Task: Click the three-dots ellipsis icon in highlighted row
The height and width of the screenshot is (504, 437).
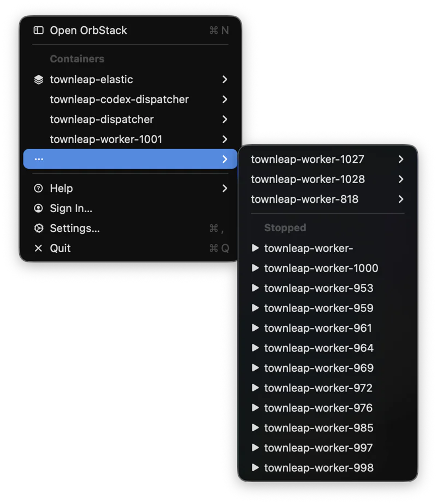Action: tap(39, 159)
